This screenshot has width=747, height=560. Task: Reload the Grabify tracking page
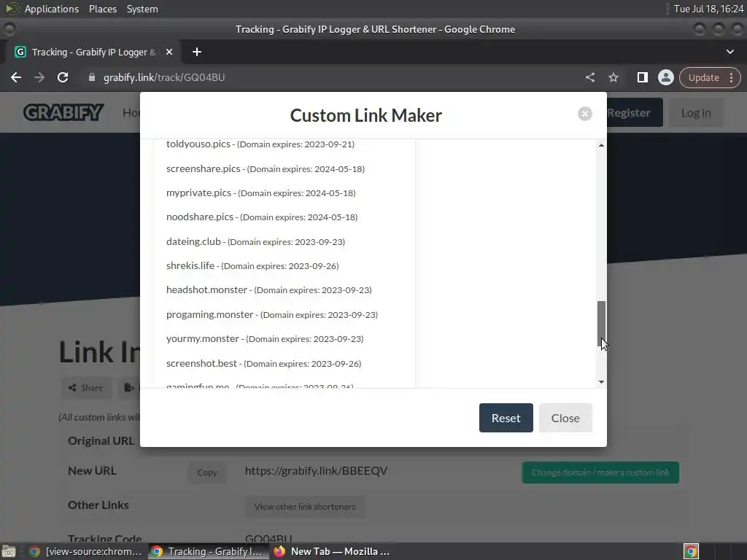click(x=63, y=77)
